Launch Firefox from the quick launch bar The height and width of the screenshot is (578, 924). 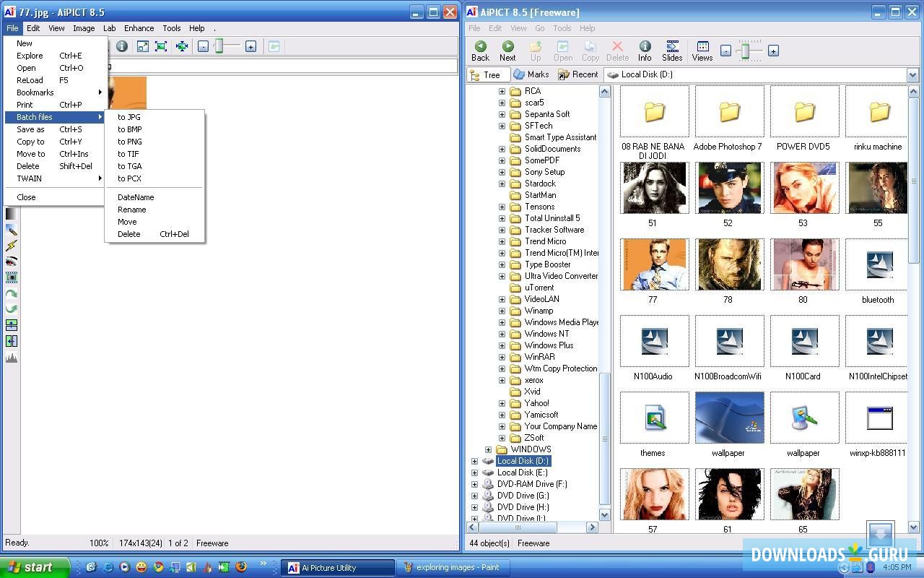(x=241, y=567)
